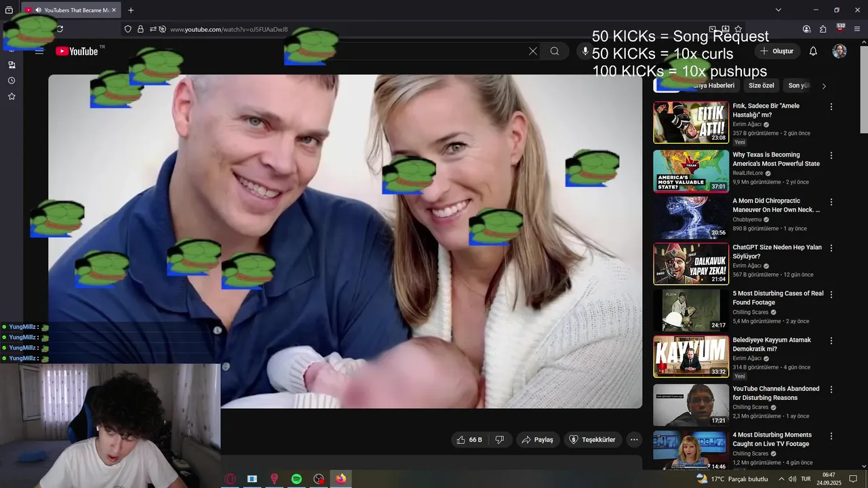Open the browser extensions puzzle icon
This screenshot has height=488, width=868.
tap(823, 29)
